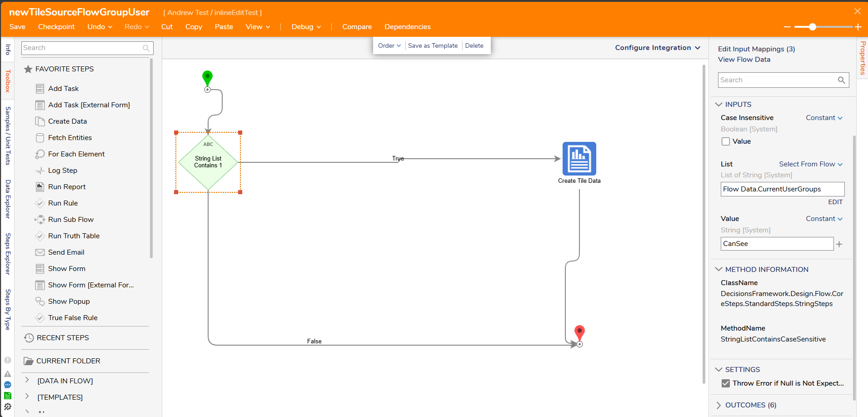
Task: Toggle the Case Insensitive Value checkbox
Action: point(726,141)
